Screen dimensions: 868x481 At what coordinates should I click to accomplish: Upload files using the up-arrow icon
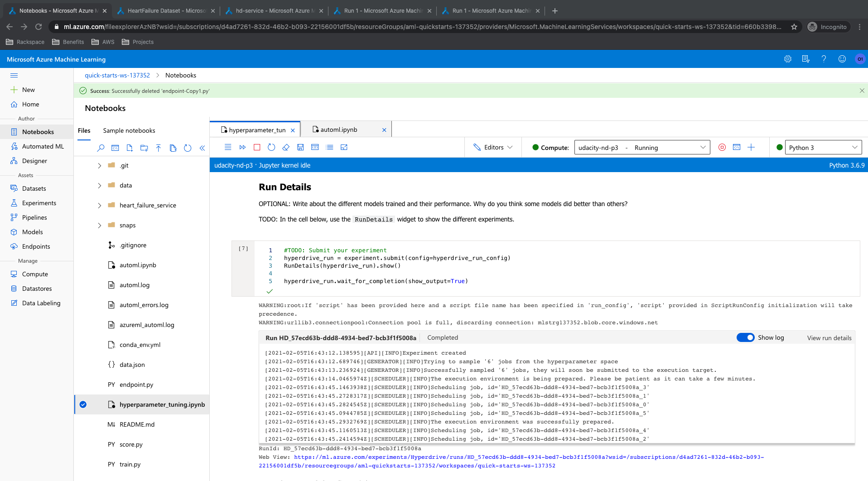(159, 148)
